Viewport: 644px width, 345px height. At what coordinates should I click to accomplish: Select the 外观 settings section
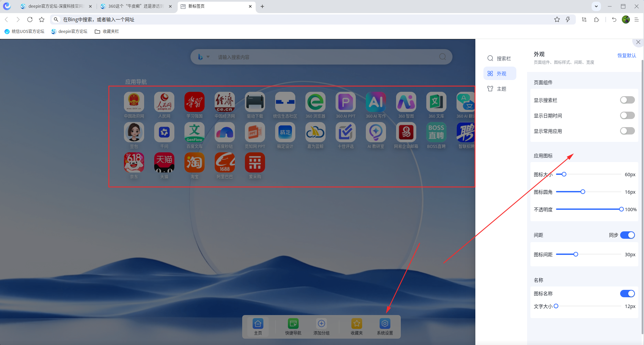click(x=500, y=73)
